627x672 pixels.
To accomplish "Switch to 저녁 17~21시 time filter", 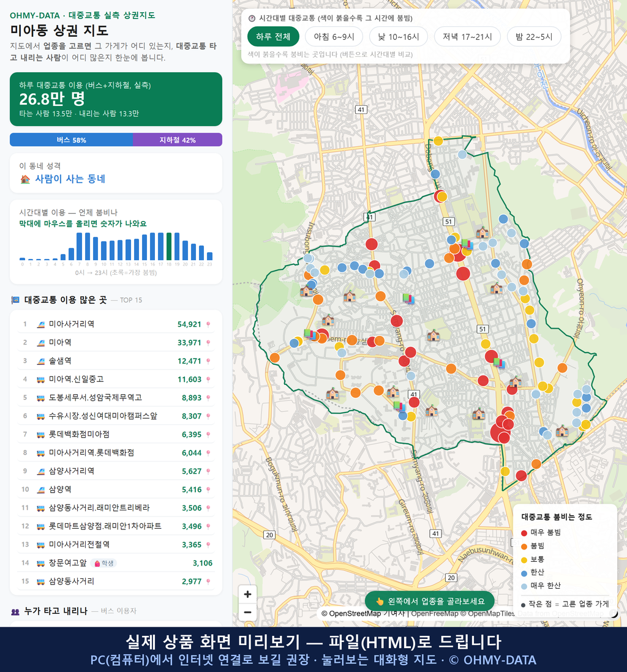I will [467, 37].
